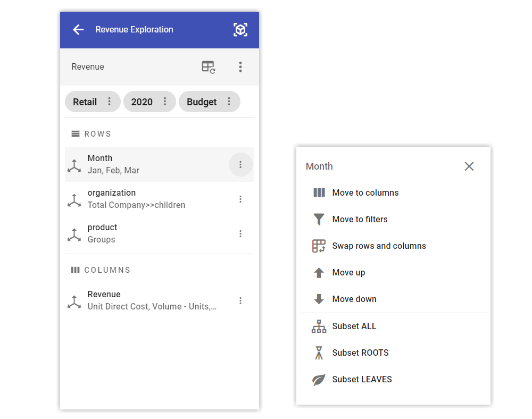Image resolution: width=532 pixels, height=419 pixels.
Task: Click the organization dimension icon
Action: tap(74, 200)
